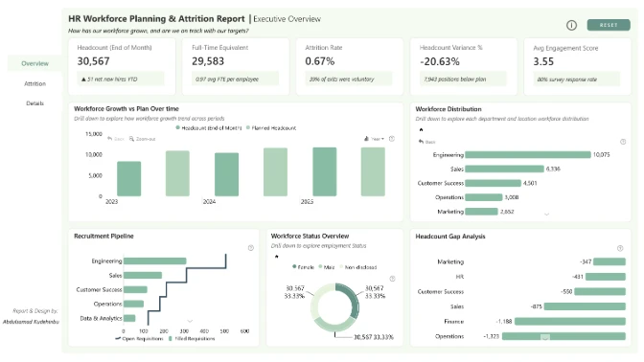644x362 pixels.
Task: Toggle Headcount (End of Month) legend entry
Action: (x=209, y=128)
